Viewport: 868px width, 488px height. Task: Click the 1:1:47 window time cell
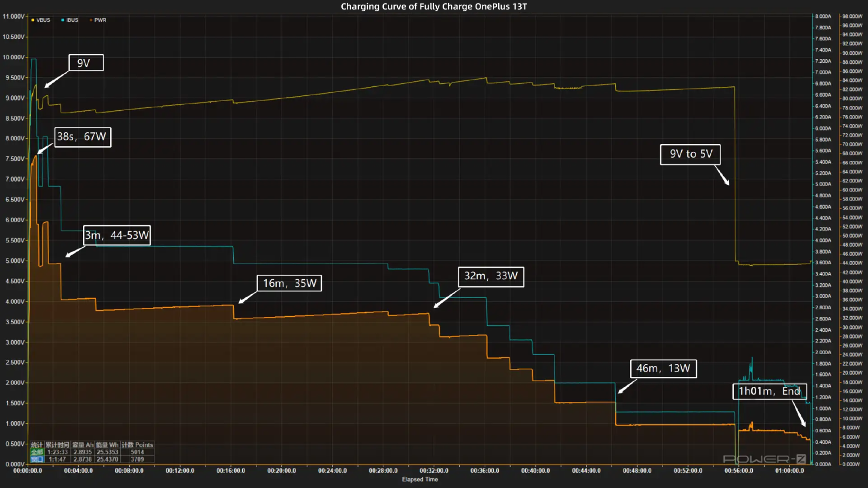tap(57, 459)
